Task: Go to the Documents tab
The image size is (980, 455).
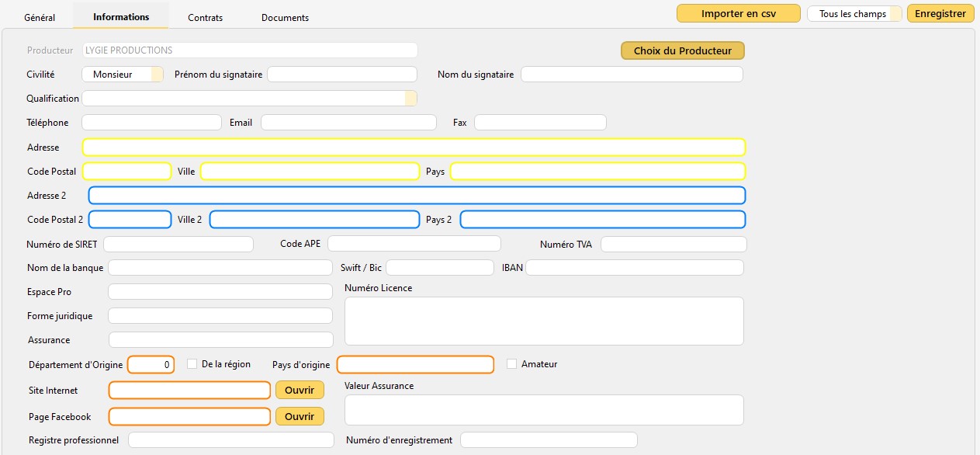Action: 285,17
